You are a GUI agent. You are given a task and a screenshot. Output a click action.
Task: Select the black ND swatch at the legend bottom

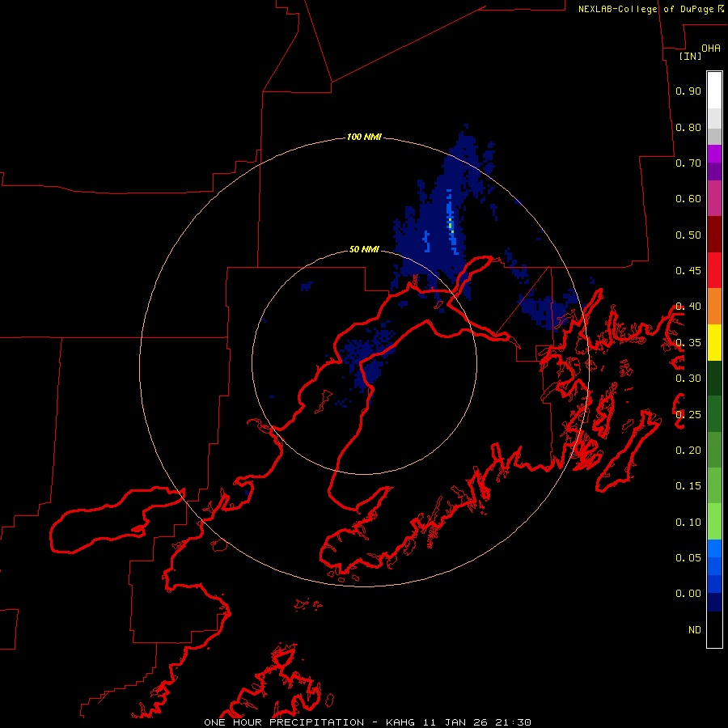click(714, 629)
